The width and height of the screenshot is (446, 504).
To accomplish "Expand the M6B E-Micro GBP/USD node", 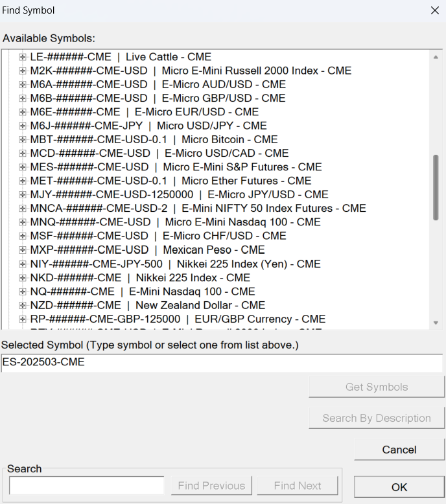I will [22, 98].
